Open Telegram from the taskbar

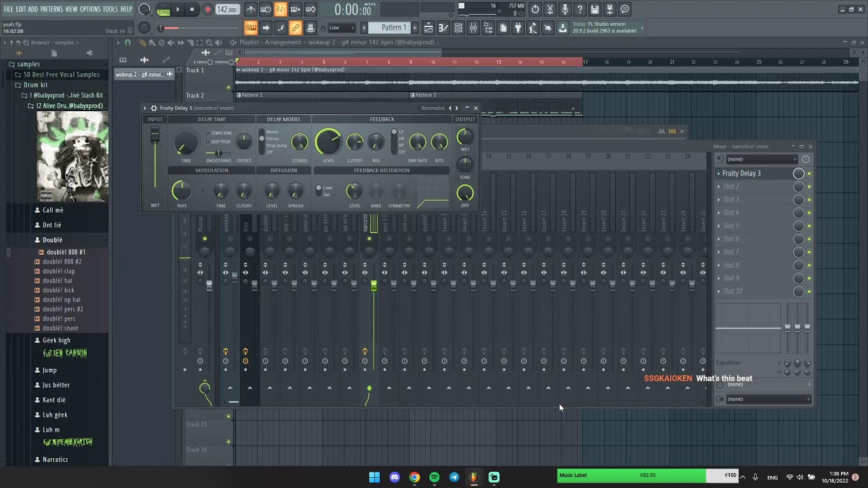pyautogui.click(x=454, y=477)
